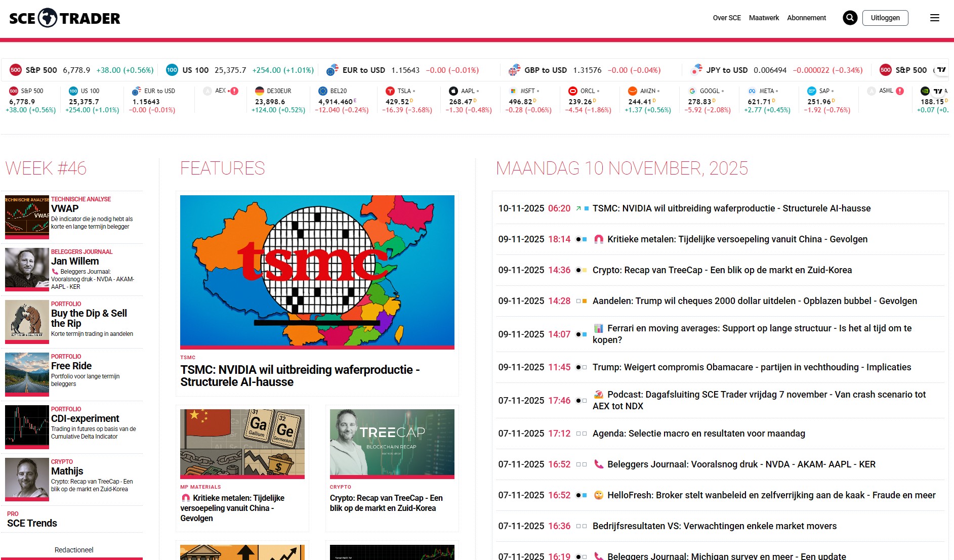This screenshot has height=560, width=954.
Task: Open the Trump Obamacare news headline
Action: click(752, 367)
